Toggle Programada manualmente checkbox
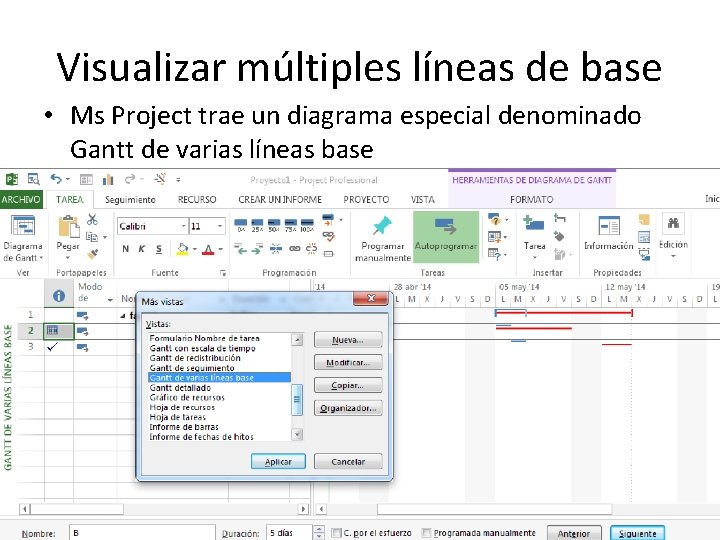 click(426, 533)
